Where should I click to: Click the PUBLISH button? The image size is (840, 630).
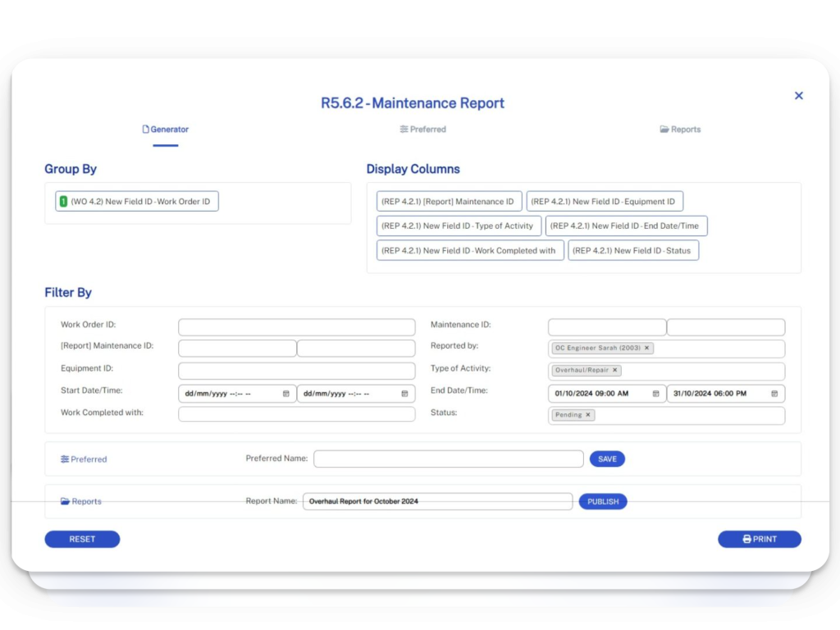pyautogui.click(x=603, y=501)
